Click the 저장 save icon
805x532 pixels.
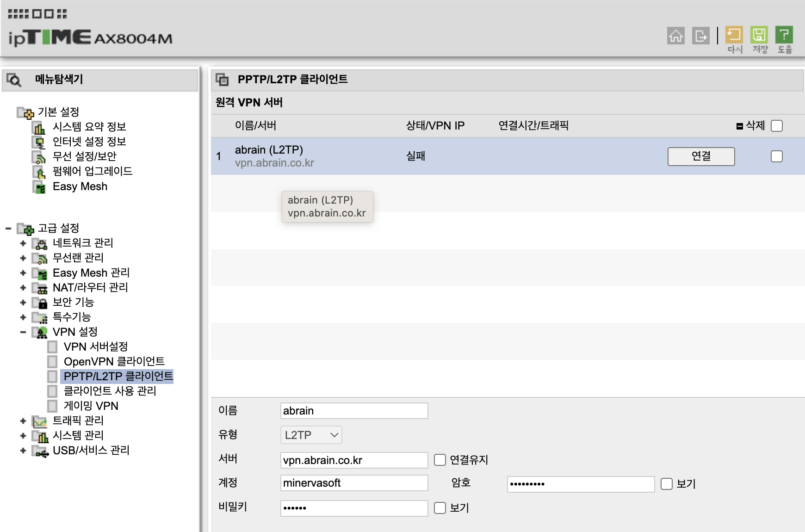click(x=759, y=35)
